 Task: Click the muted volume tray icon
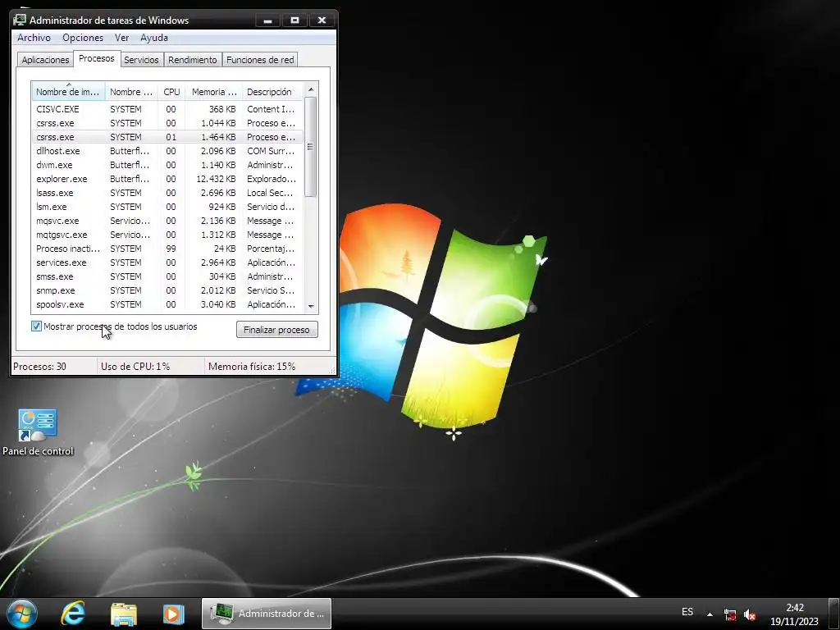pos(750,614)
